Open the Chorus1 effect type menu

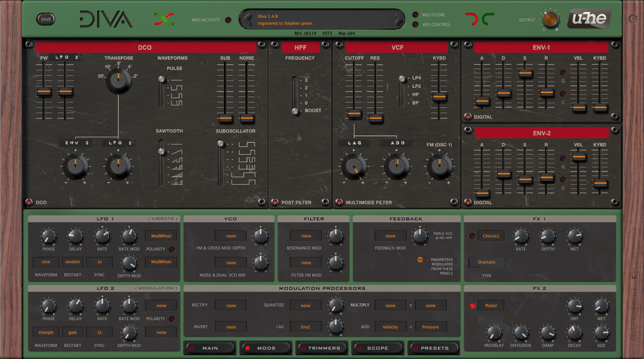(491, 236)
